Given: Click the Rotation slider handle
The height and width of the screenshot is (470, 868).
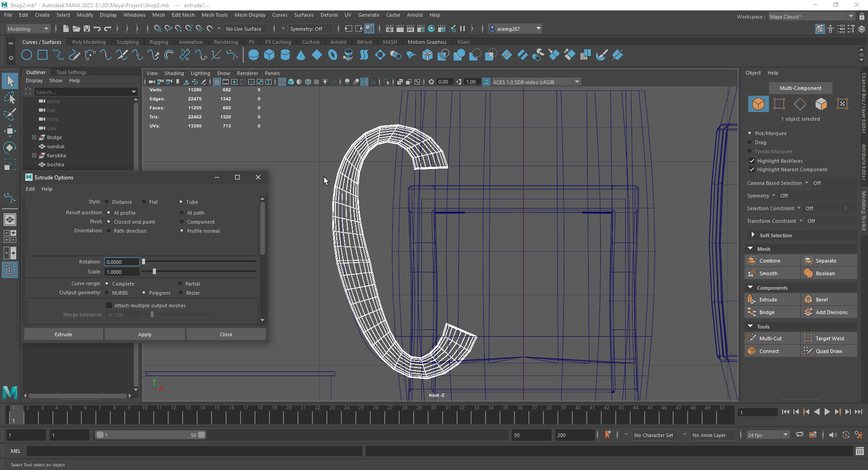Looking at the screenshot, I should click(x=144, y=262).
